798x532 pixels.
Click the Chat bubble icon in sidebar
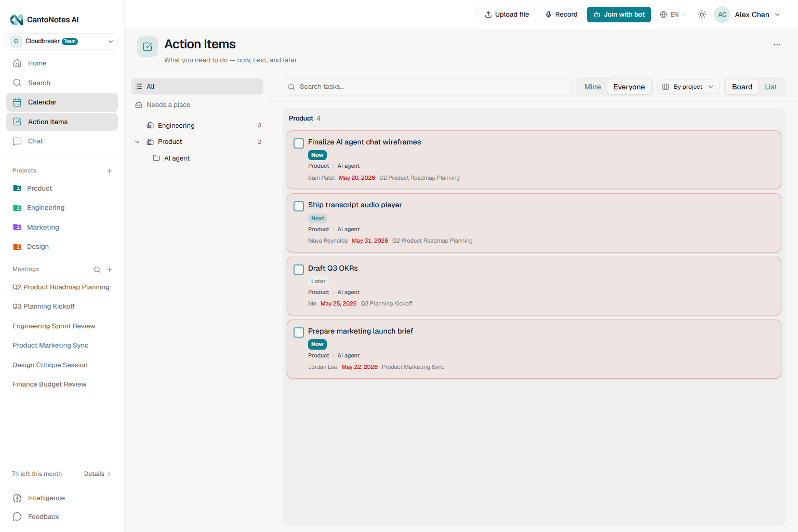coord(17,141)
